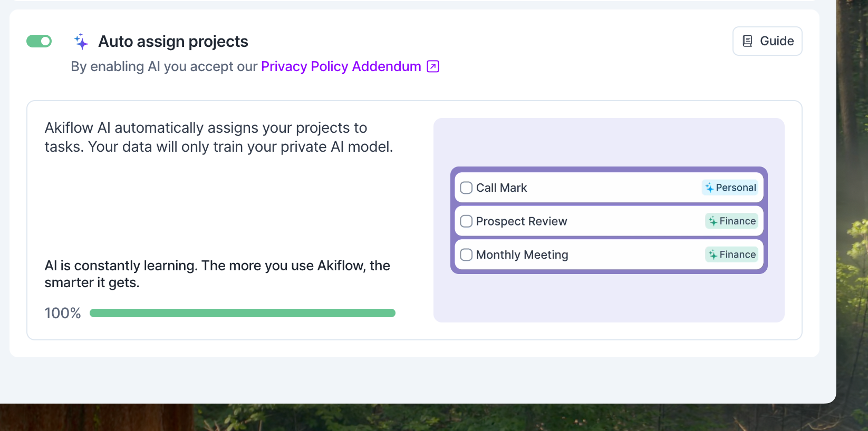Click the Finance tag on Prospect Review

coord(732,221)
